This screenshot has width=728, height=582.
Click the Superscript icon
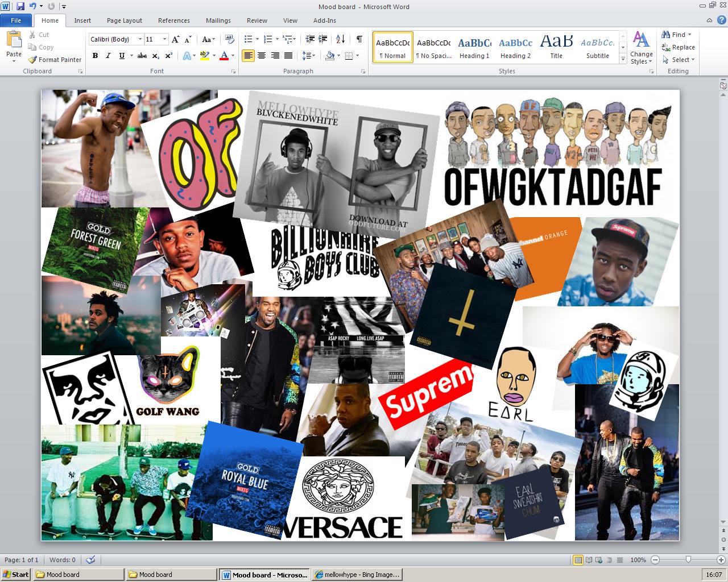[168, 56]
